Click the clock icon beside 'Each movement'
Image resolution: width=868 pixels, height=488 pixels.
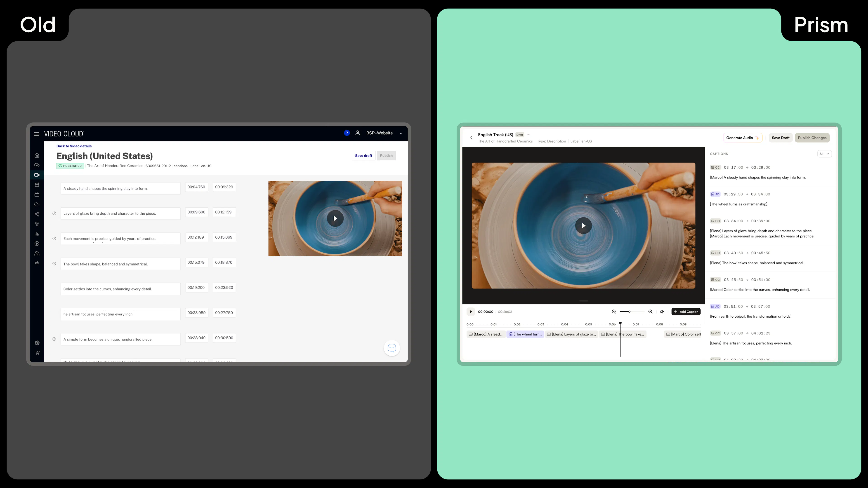54,238
